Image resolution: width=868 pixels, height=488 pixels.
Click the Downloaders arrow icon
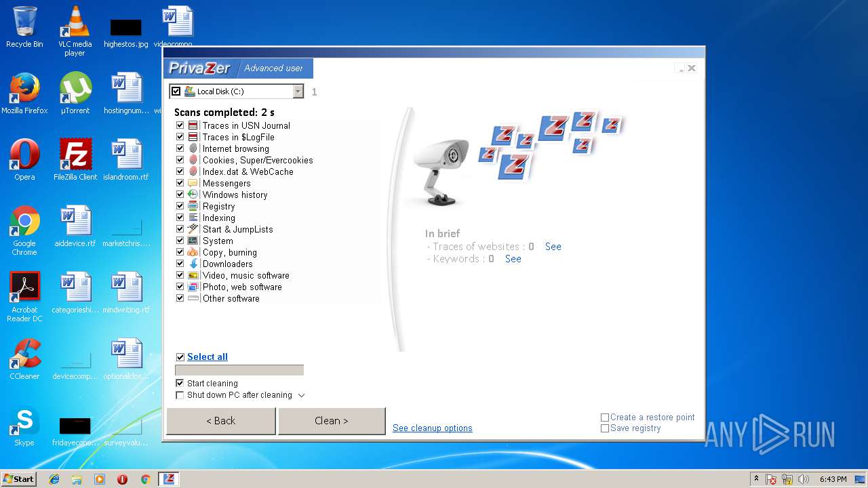[x=193, y=264]
